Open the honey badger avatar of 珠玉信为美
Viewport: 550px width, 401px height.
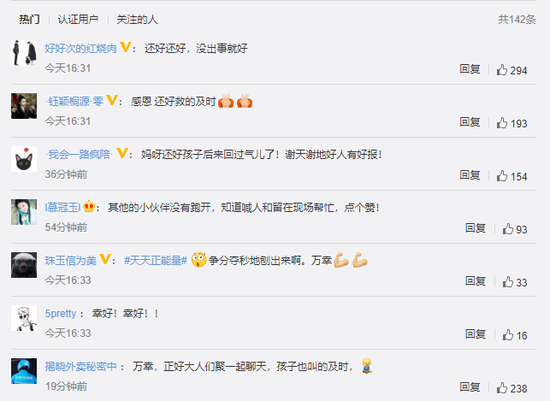pos(24,265)
